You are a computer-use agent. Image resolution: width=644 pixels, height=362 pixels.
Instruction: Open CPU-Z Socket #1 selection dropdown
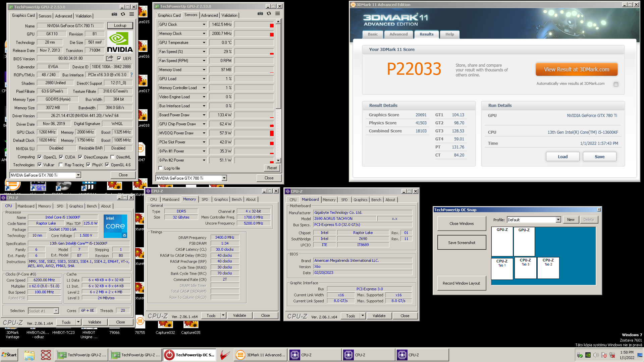coord(56,311)
